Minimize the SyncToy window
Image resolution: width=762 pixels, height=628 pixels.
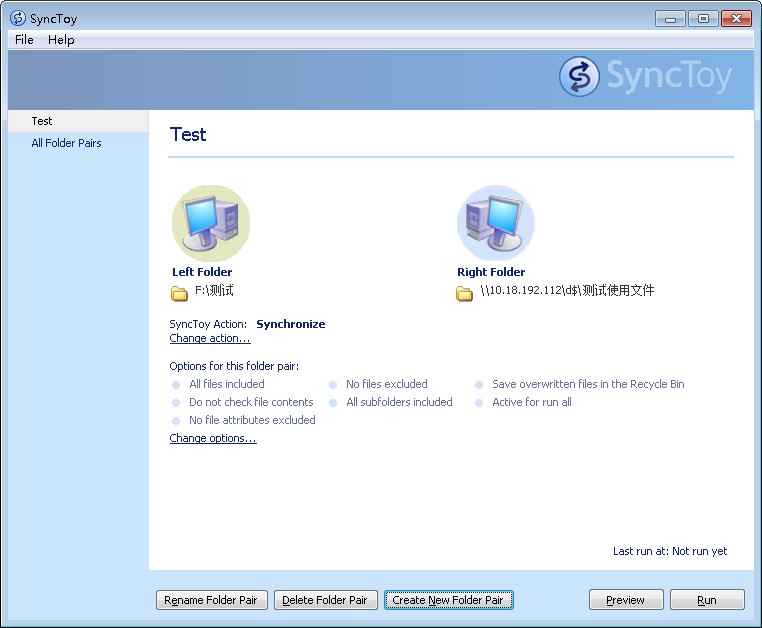[x=670, y=19]
